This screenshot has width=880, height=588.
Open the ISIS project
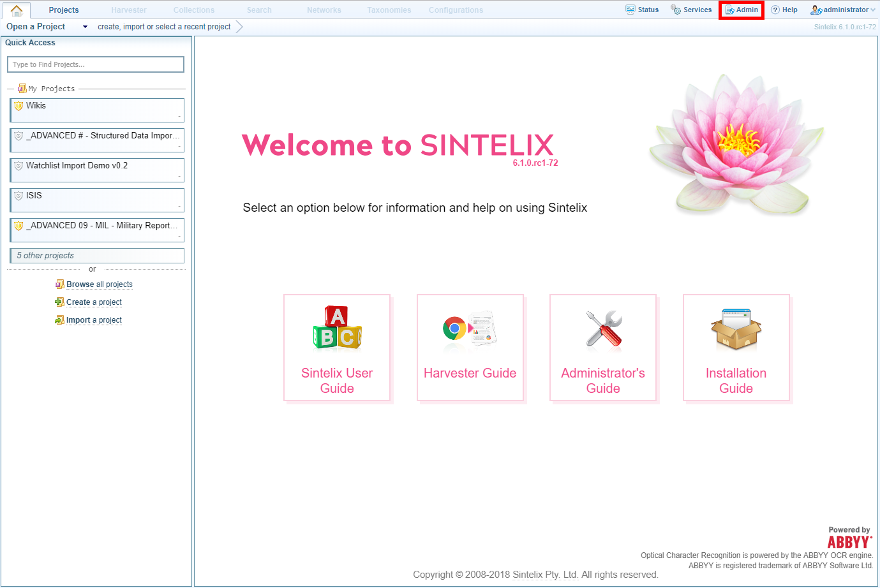tap(97, 200)
